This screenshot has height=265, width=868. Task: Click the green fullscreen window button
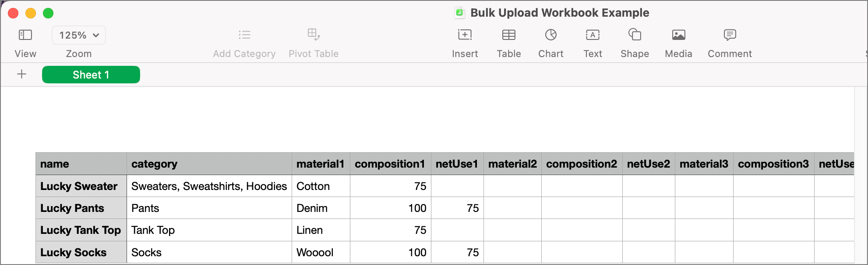pyautogui.click(x=48, y=13)
